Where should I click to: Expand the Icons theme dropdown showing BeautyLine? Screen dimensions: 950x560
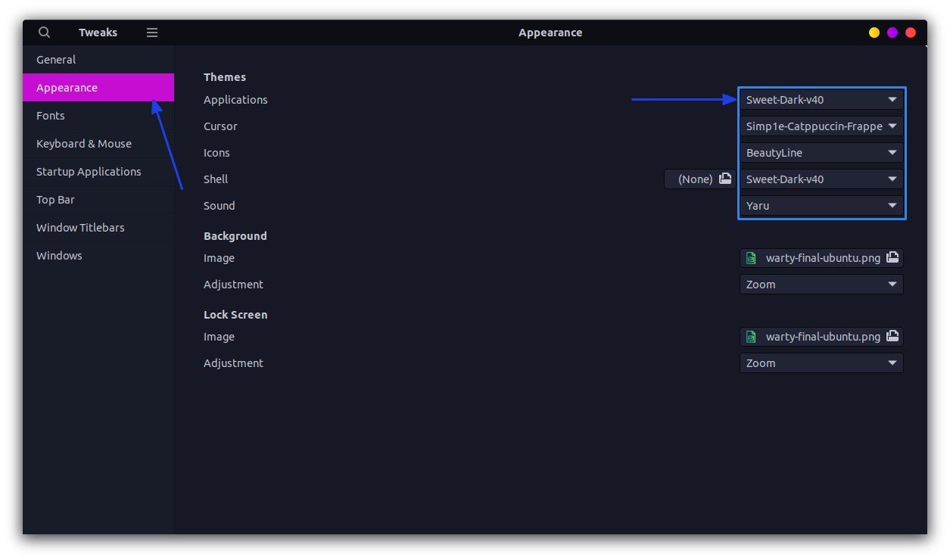coord(821,152)
